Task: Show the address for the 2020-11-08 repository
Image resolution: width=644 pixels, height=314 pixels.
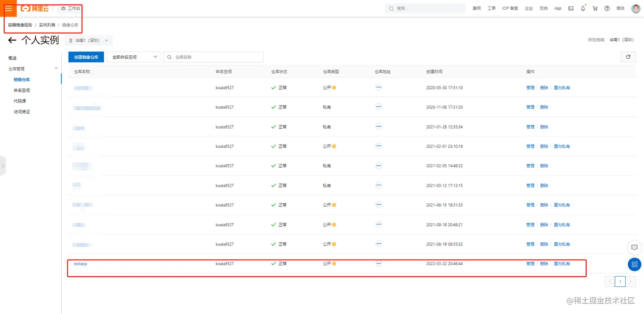Action: (x=379, y=107)
